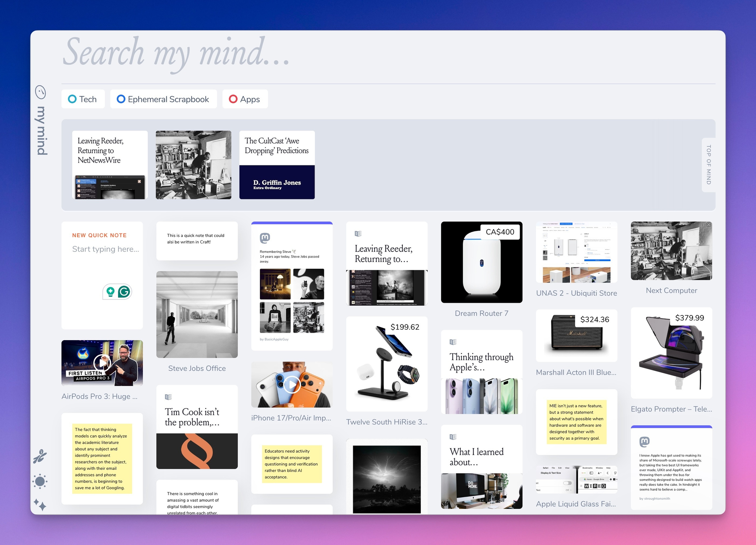Click the 'by stroughtonsmith' attribution
Image resolution: width=756 pixels, height=545 pixels.
point(655,499)
